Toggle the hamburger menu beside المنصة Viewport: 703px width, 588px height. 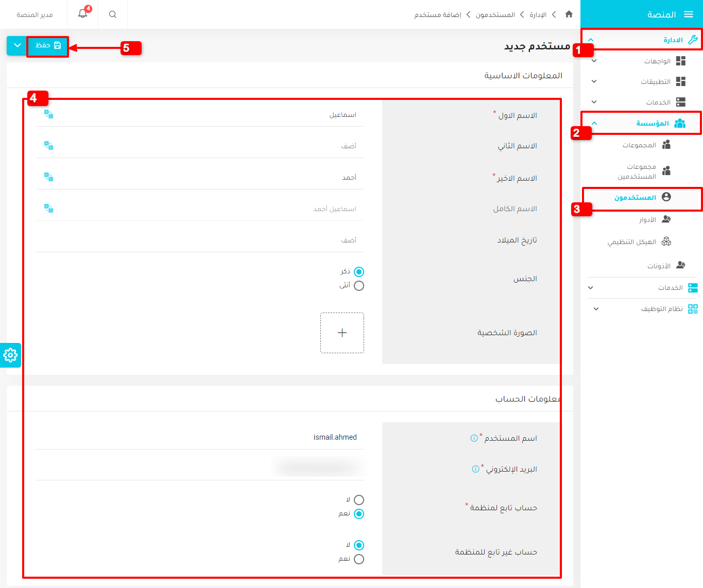[x=688, y=14]
